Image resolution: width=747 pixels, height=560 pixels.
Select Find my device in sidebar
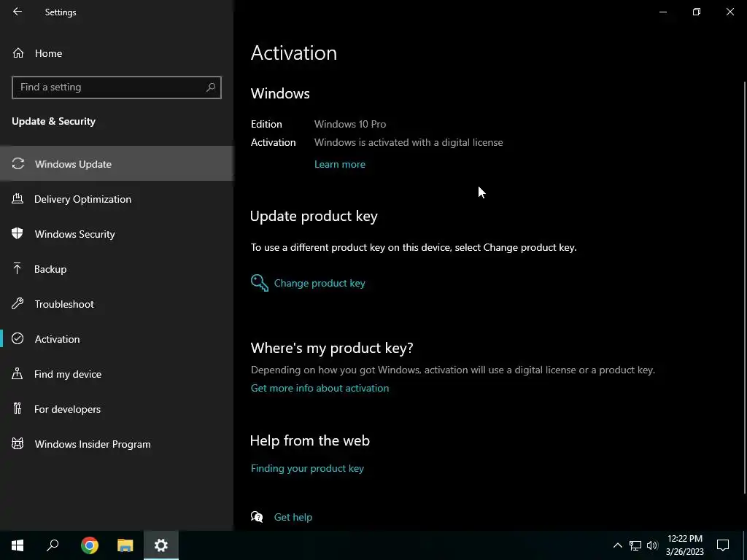pos(117,374)
